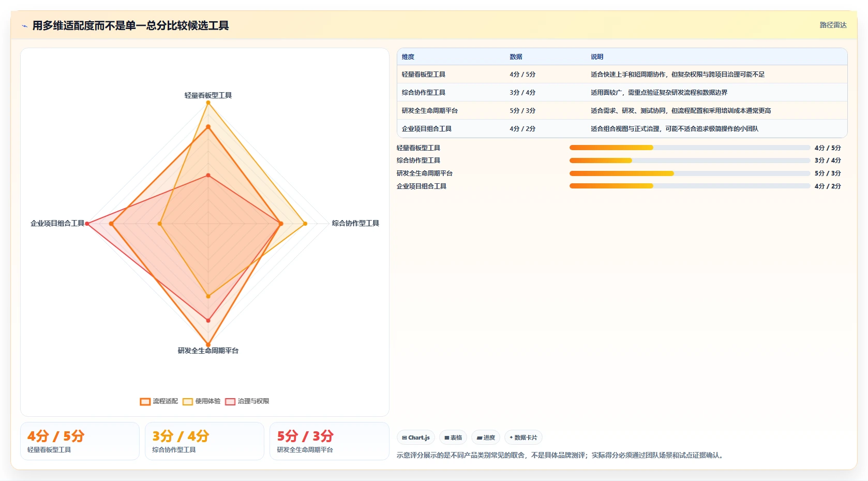Open the 4分 / 5分 轻量看板型工具 card
This screenshot has height=481, width=868.
click(80, 441)
